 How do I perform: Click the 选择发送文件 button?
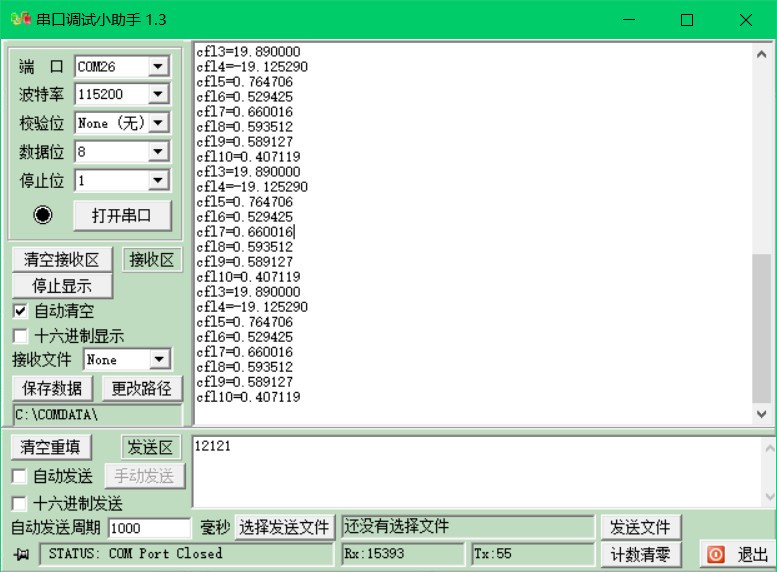pyautogui.click(x=284, y=527)
